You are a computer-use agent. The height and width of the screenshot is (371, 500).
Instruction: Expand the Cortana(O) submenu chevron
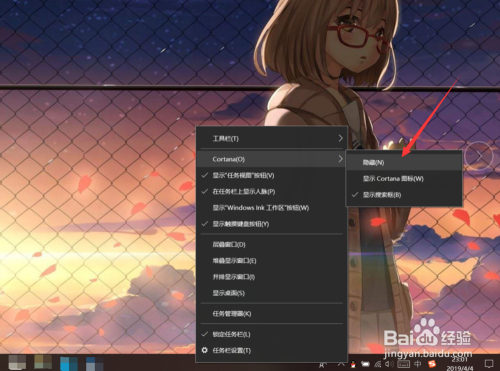point(340,159)
